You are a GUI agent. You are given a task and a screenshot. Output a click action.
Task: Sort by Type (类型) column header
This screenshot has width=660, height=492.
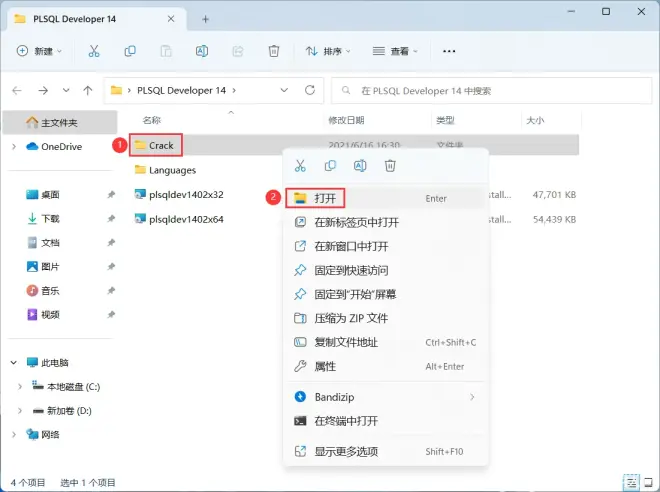click(x=445, y=120)
